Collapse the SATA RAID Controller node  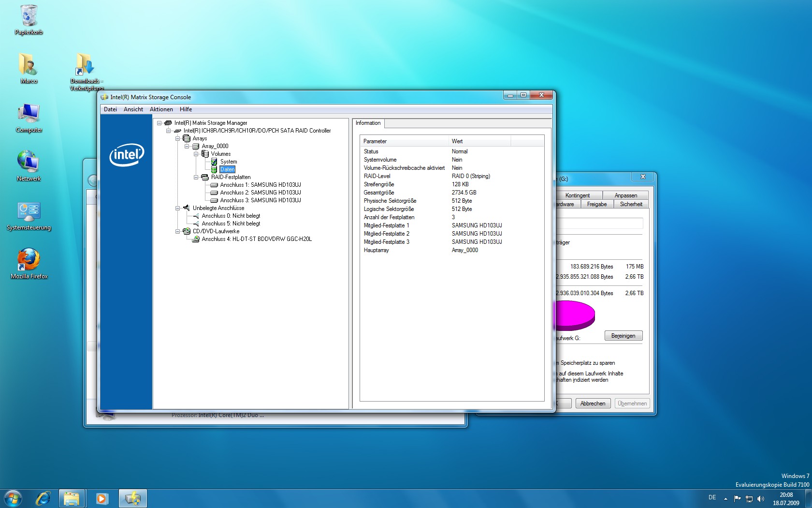pos(168,131)
